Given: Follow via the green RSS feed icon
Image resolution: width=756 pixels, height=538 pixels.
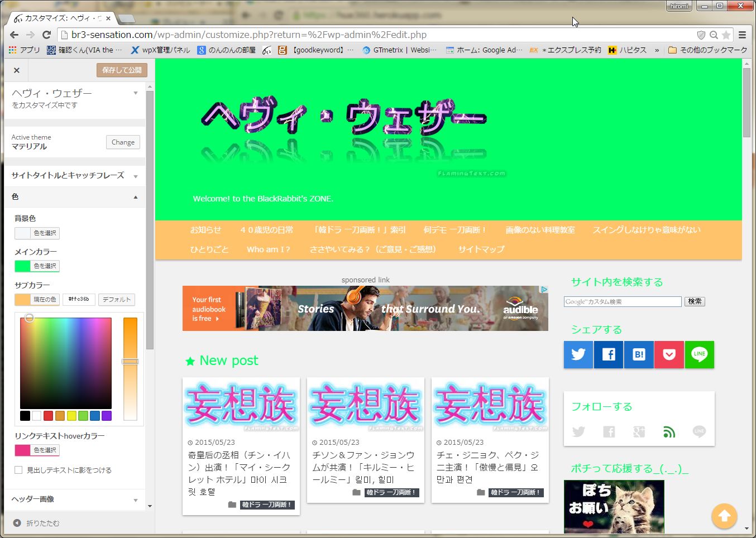Looking at the screenshot, I should click(669, 431).
